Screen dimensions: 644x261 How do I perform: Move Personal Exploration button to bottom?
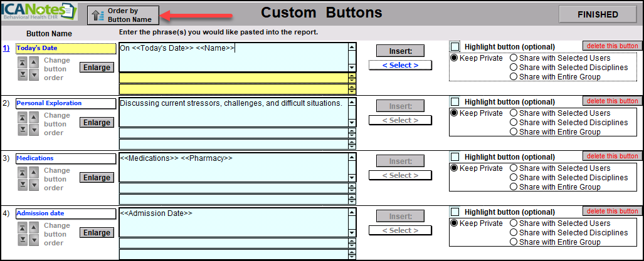pyautogui.click(x=23, y=129)
